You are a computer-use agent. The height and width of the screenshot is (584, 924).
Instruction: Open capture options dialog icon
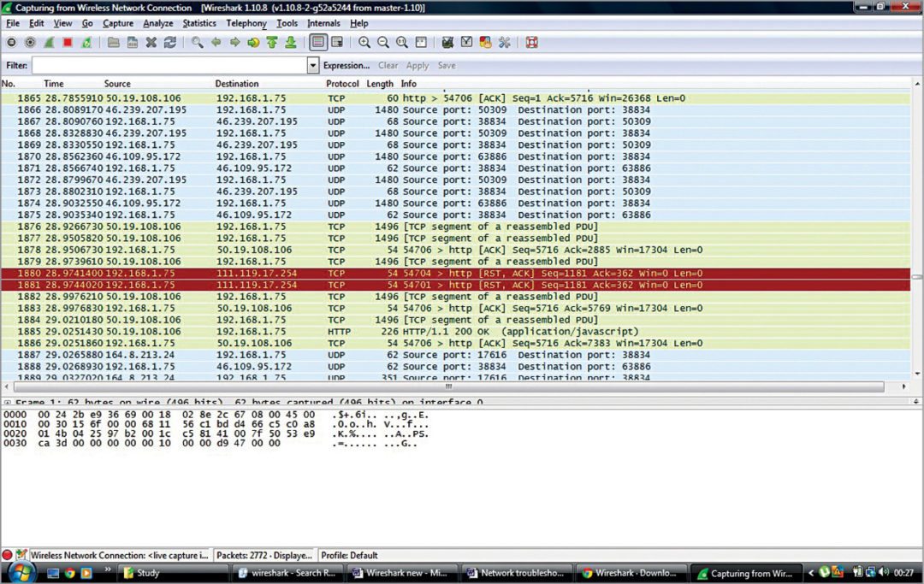(31, 42)
